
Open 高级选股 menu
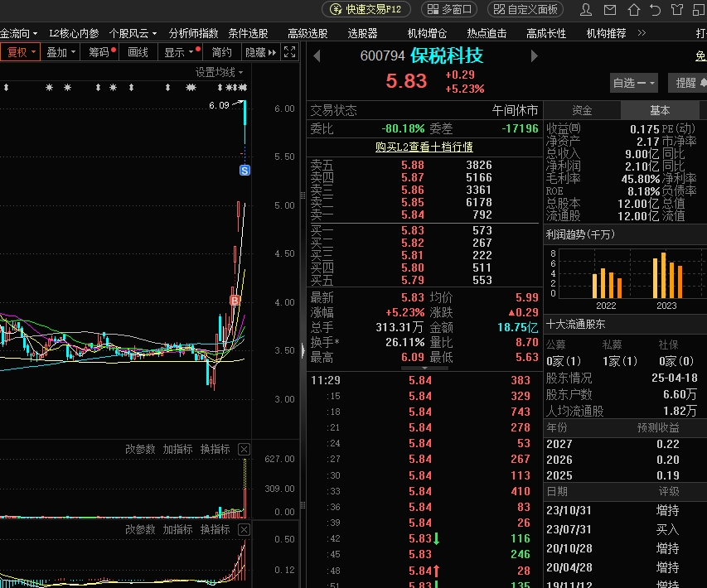click(307, 33)
